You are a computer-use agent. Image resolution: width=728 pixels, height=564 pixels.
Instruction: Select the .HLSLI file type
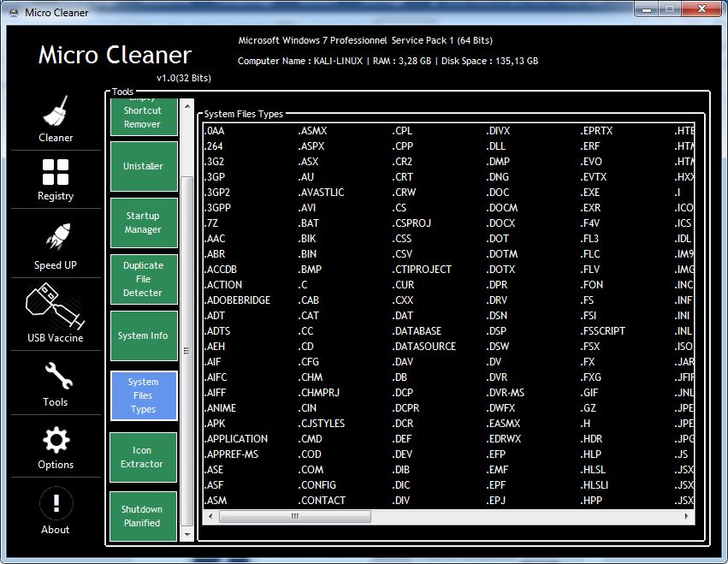click(595, 485)
